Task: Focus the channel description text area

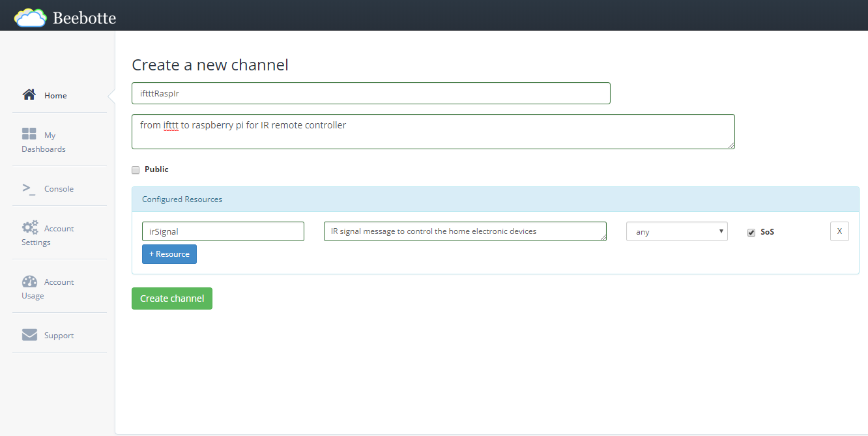Action: [x=433, y=132]
